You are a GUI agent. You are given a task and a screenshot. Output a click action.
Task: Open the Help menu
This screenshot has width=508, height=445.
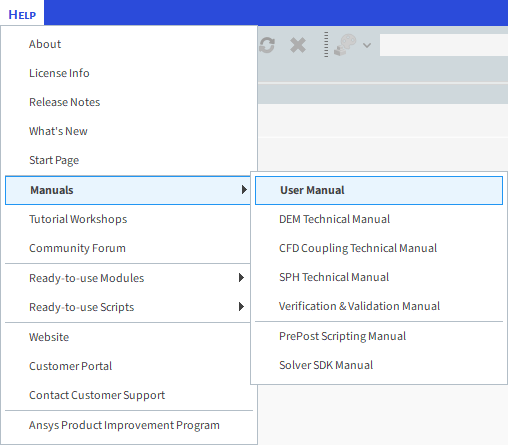point(22,14)
